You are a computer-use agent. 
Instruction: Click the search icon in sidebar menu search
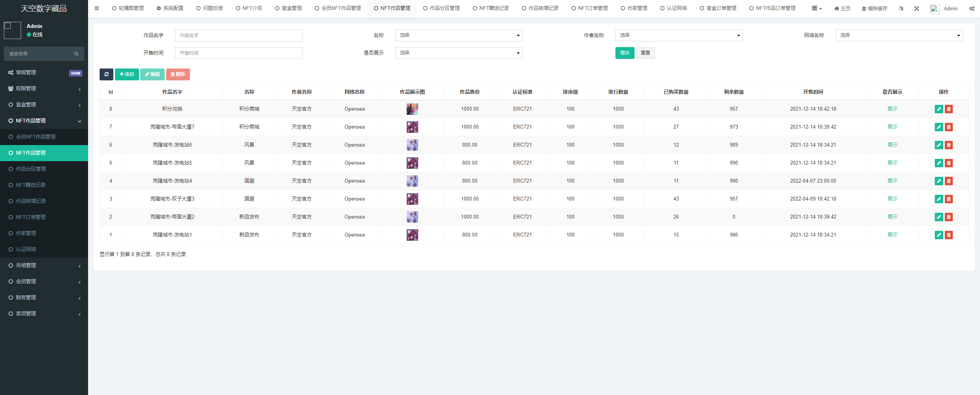(x=77, y=54)
